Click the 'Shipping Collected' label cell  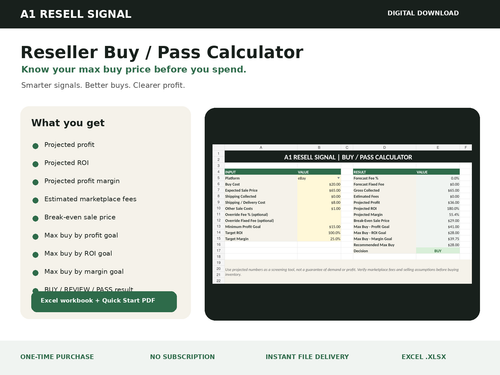[261, 196]
